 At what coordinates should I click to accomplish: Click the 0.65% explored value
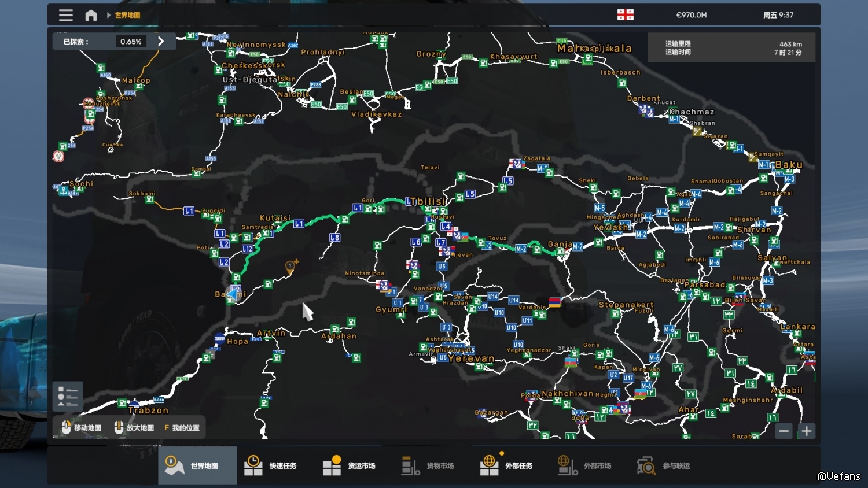(131, 42)
